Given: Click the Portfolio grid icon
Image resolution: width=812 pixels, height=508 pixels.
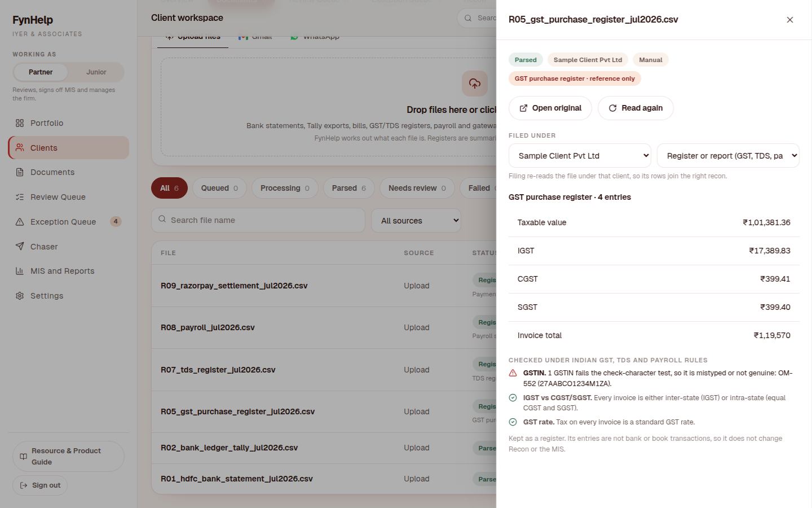Looking at the screenshot, I should point(20,123).
